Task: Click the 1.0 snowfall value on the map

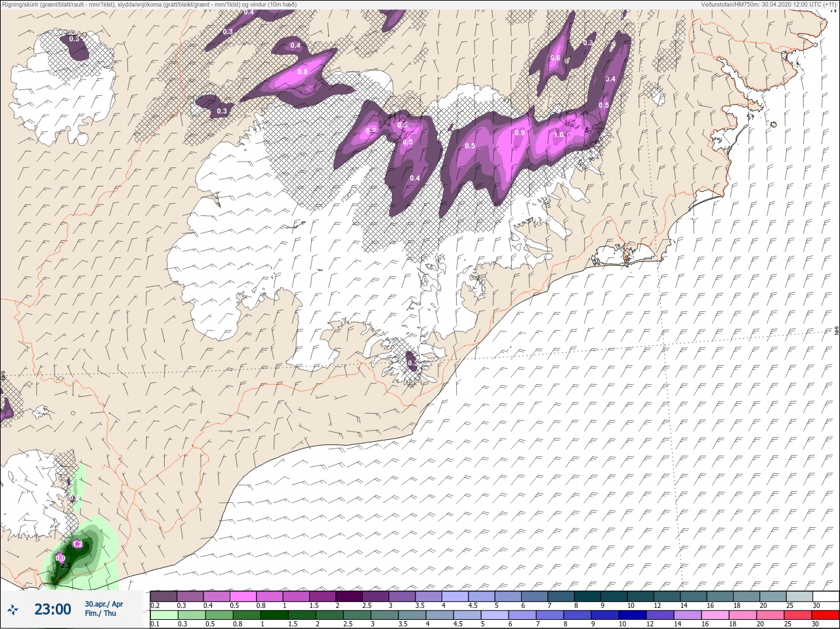Action: tap(558, 135)
